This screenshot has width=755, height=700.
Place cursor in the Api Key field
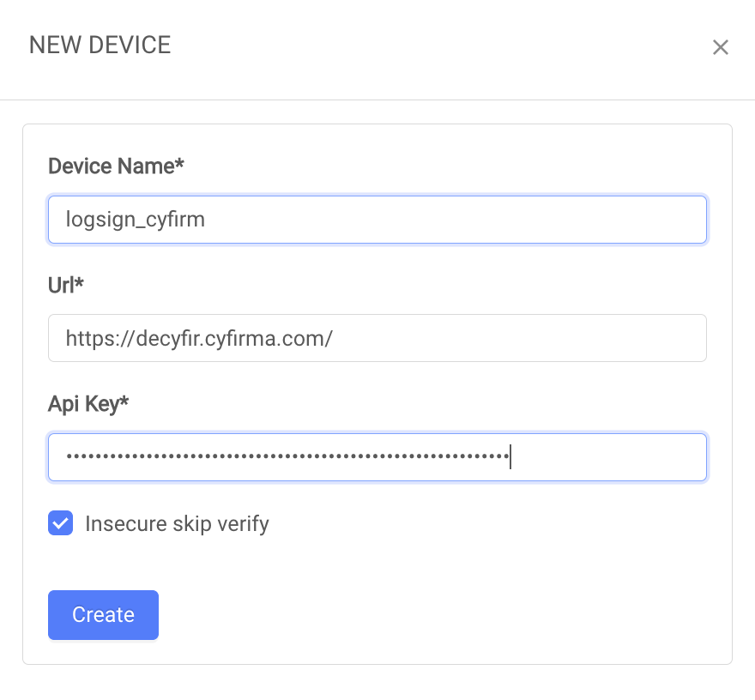click(x=377, y=456)
